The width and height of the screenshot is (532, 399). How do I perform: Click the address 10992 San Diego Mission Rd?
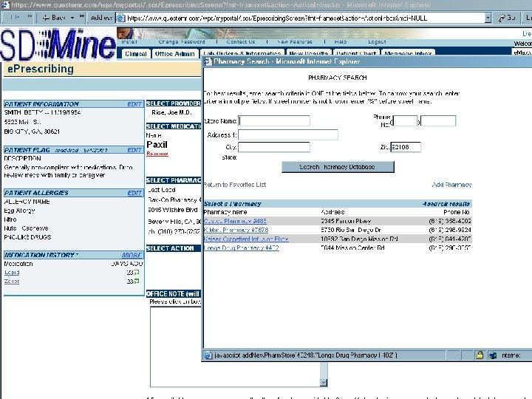point(359,239)
